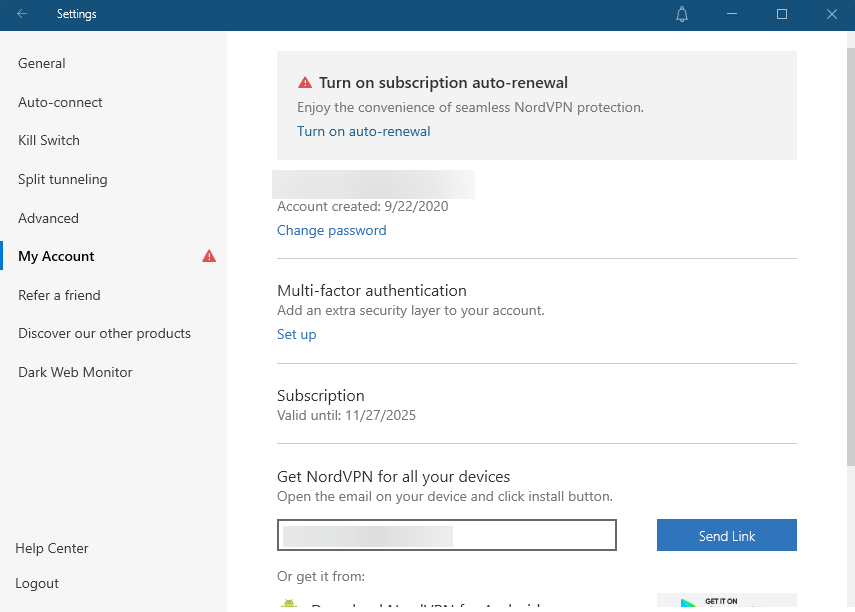Viewport: 855px width, 612px height.
Task: Click the red warning icon beside My Account
Action: tap(209, 256)
